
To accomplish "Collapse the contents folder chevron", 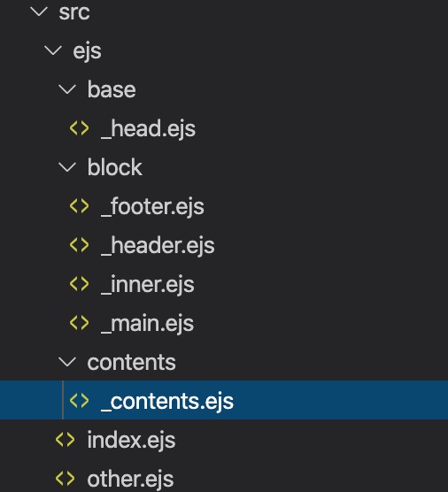I will [67, 362].
